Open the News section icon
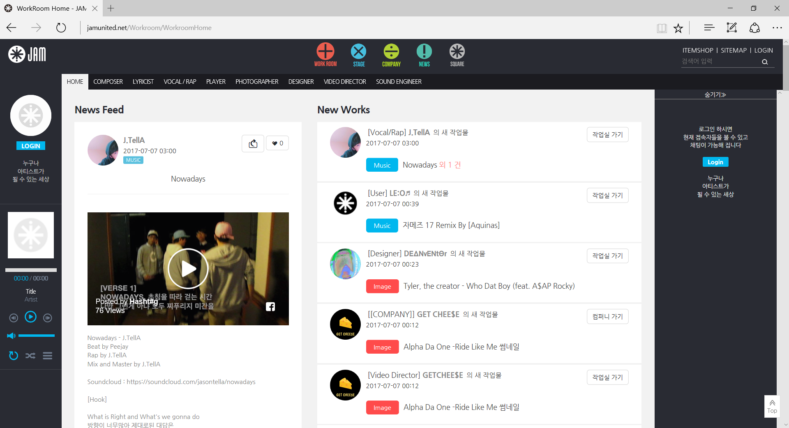 pyautogui.click(x=424, y=54)
